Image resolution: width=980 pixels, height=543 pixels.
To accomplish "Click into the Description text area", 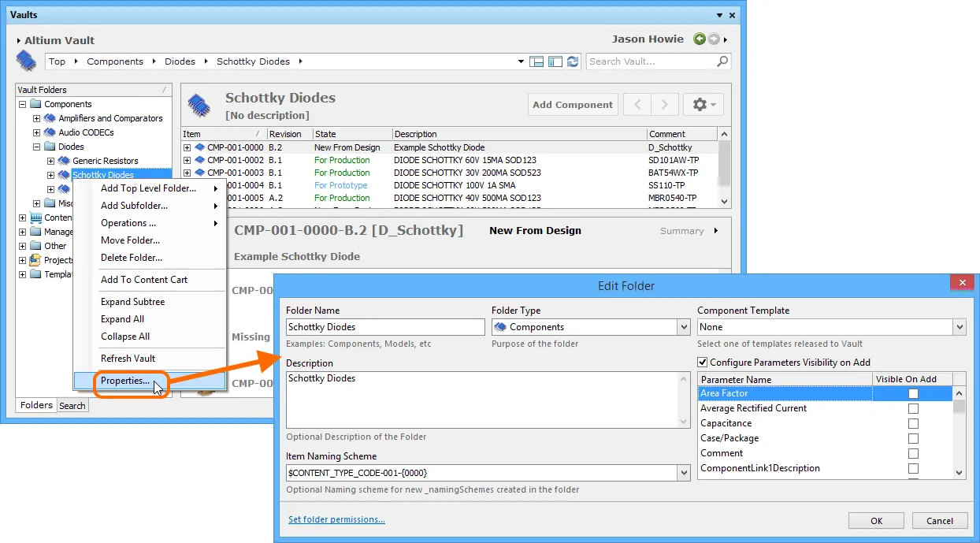I will pos(482,400).
